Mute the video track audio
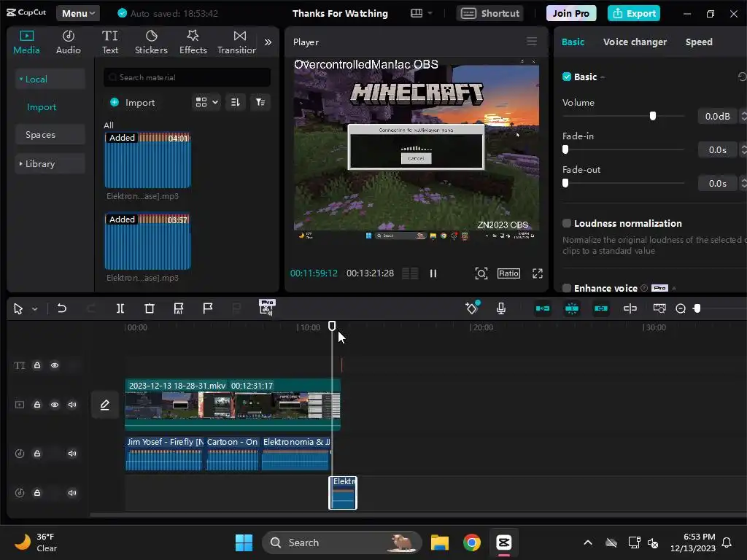 72,405
